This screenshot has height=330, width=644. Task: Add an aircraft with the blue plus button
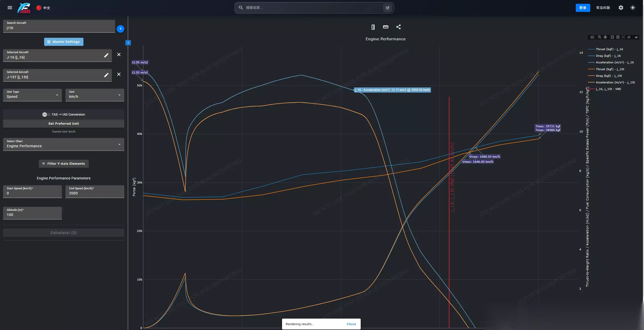pos(120,29)
